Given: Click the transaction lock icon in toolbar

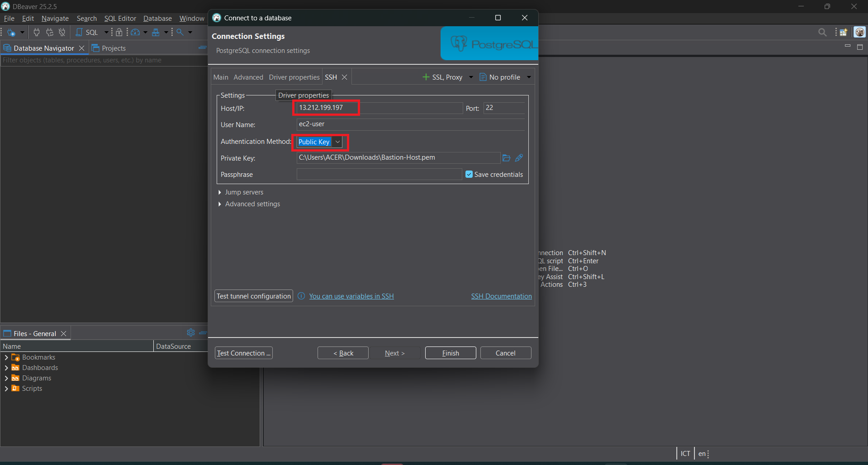Looking at the screenshot, I should click(x=119, y=33).
